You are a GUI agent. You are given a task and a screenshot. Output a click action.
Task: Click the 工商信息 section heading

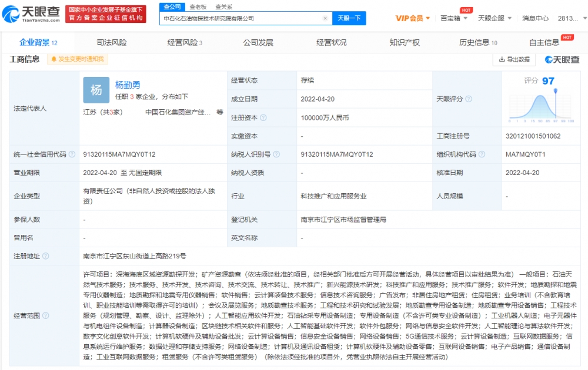[x=24, y=59]
